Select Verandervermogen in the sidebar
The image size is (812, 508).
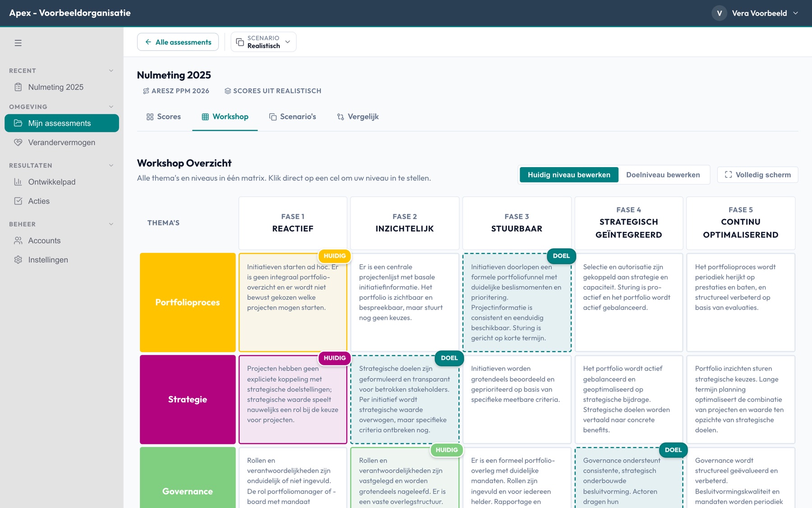[62, 142]
